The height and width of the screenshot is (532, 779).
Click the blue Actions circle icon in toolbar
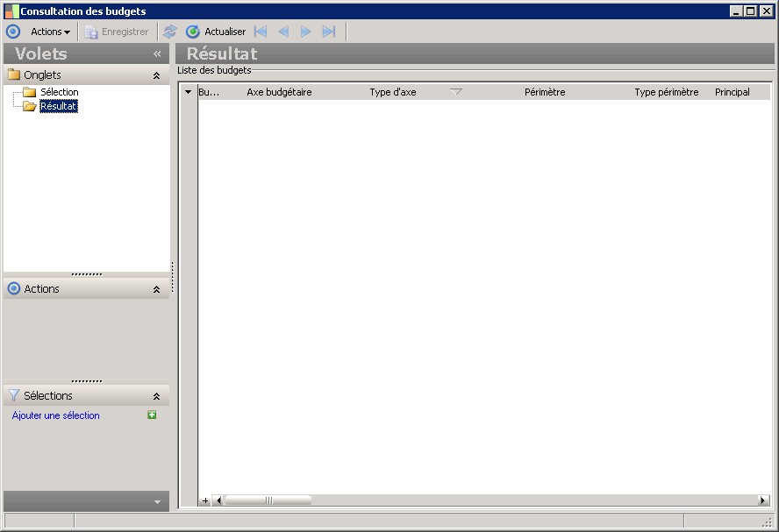click(13, 32)
